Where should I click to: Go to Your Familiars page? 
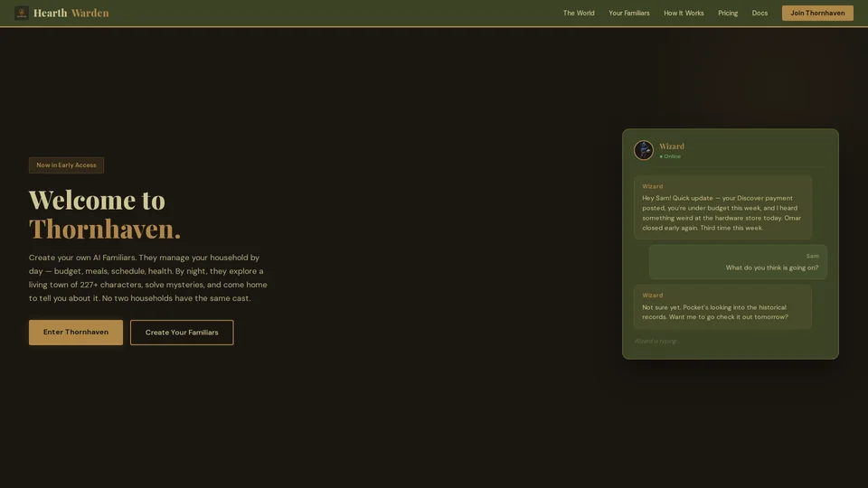(x=629, y=13)
